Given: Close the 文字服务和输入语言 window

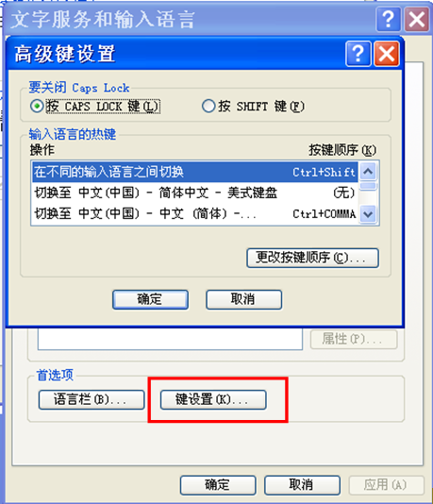Looking at the screenshot, I should [x=417, y=19].
